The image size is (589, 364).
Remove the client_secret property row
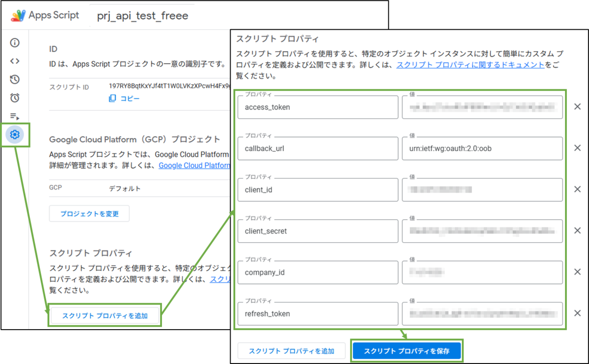click(577, 231)
